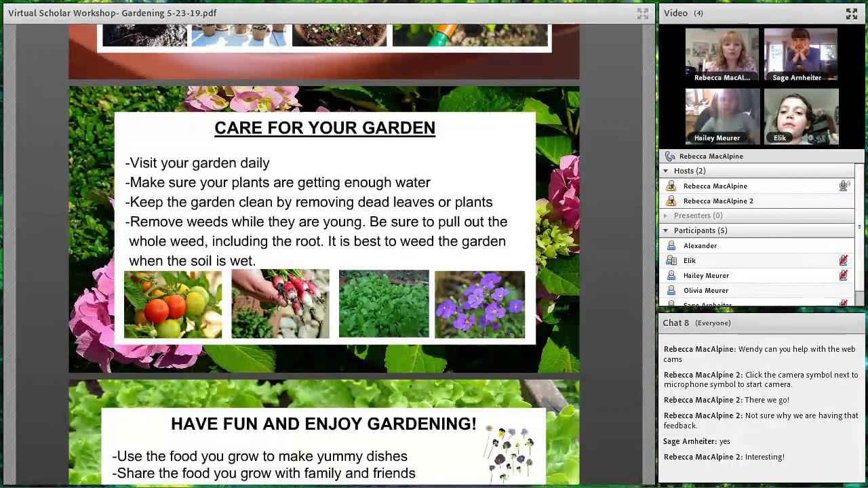868x488 pixels.
Task: Click the 'There we go!' chat message
Action: [767, 401]
